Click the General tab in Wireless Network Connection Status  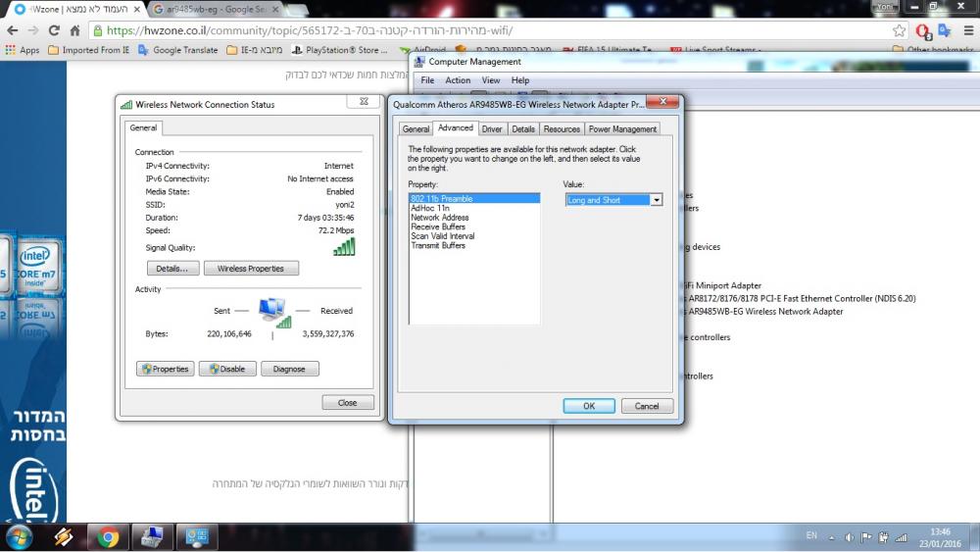point(143,127)
